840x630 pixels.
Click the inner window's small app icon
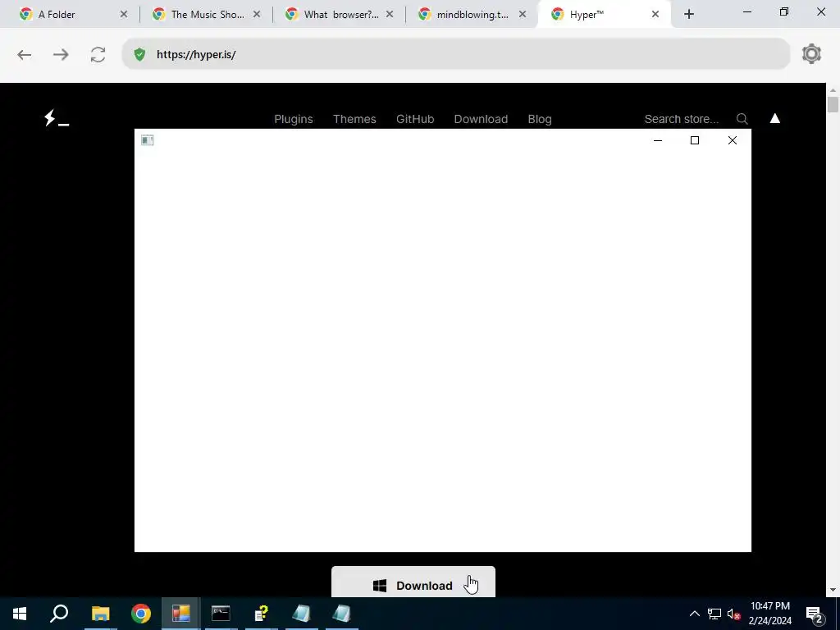click(x=148, y=140)
